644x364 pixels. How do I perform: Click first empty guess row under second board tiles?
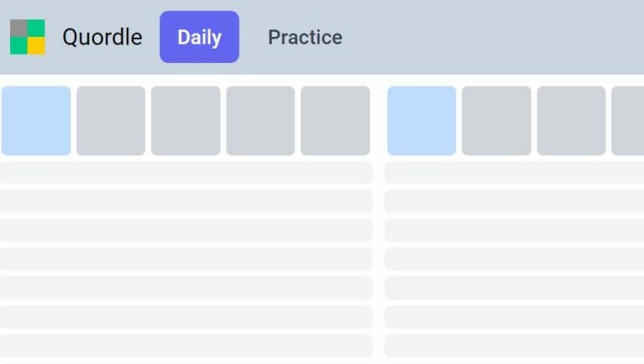click(x=514, y=173)
